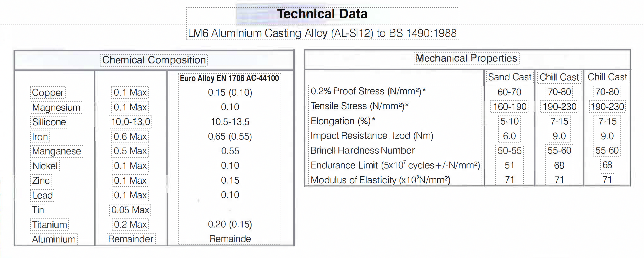The image size is (644, 258).
Task: Select the Euro Alloy EN 1706 AC-44100 header
Action: click(x=229, y=78)
